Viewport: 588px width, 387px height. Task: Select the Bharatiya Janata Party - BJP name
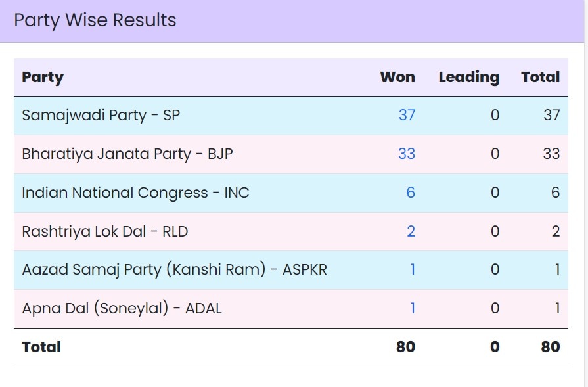tap(127, 154)
